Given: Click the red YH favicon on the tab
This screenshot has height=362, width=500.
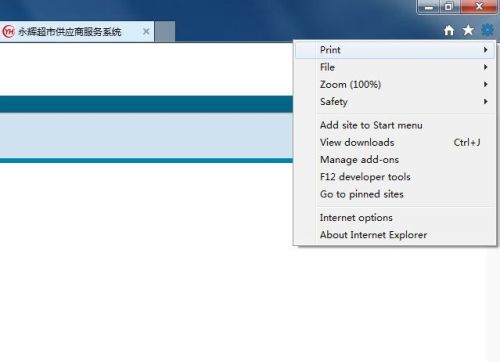Looking at the screenshot, I should click(8, 32).
